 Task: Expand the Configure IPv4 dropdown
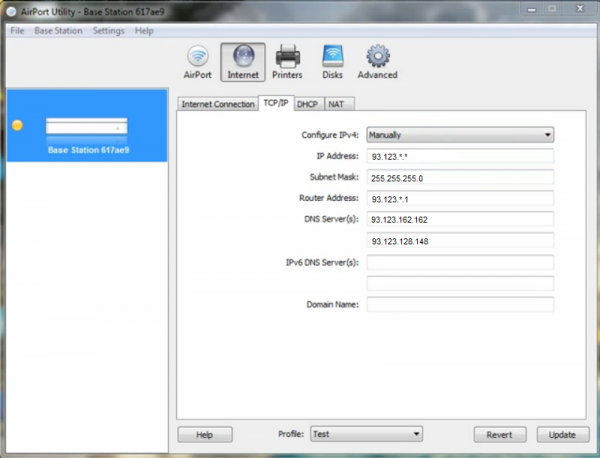460,135
